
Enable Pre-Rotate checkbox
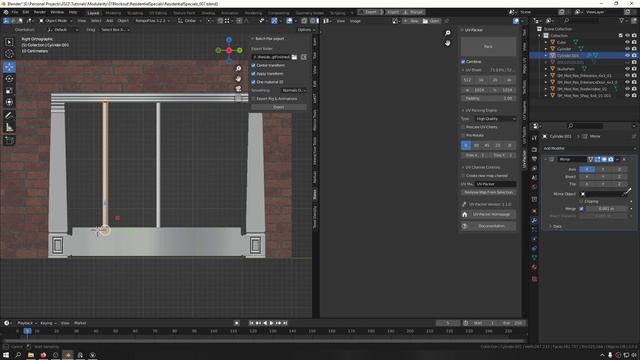click(x=463, y=135)
